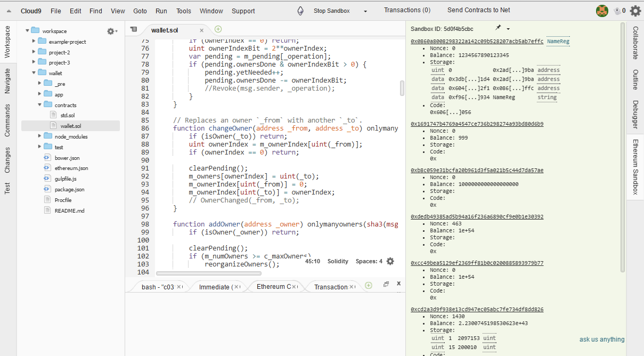Screen dimensions: 644x356
Task: Click the pin icon beside the Sandbox ID
Action: click(498, 28)
